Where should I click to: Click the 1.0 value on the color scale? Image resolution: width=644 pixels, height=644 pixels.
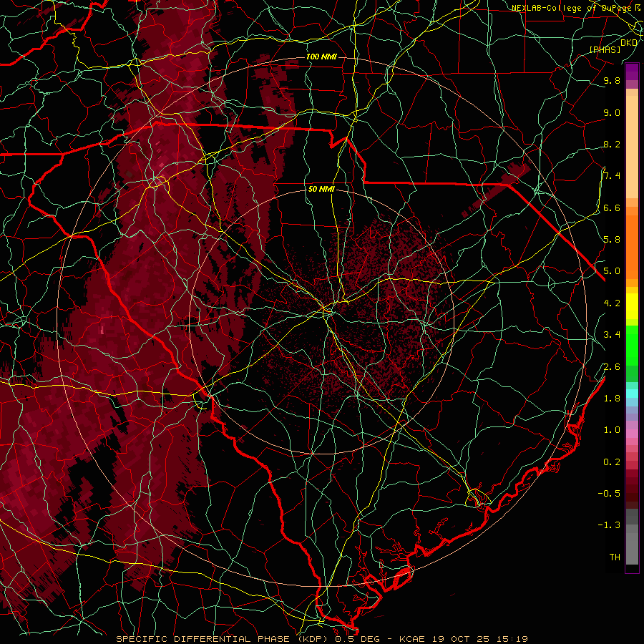[612, 430]
